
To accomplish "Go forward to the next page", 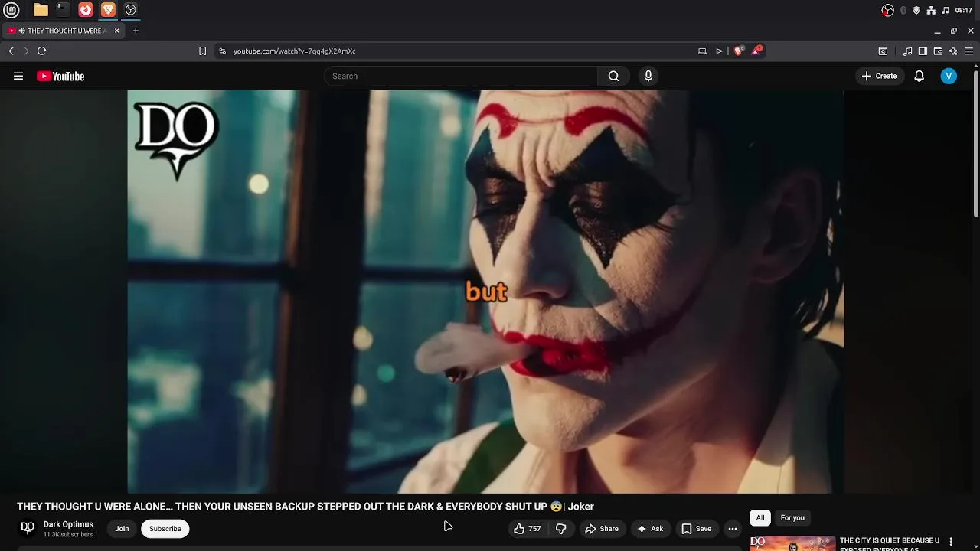I will (x=26, y=51).
